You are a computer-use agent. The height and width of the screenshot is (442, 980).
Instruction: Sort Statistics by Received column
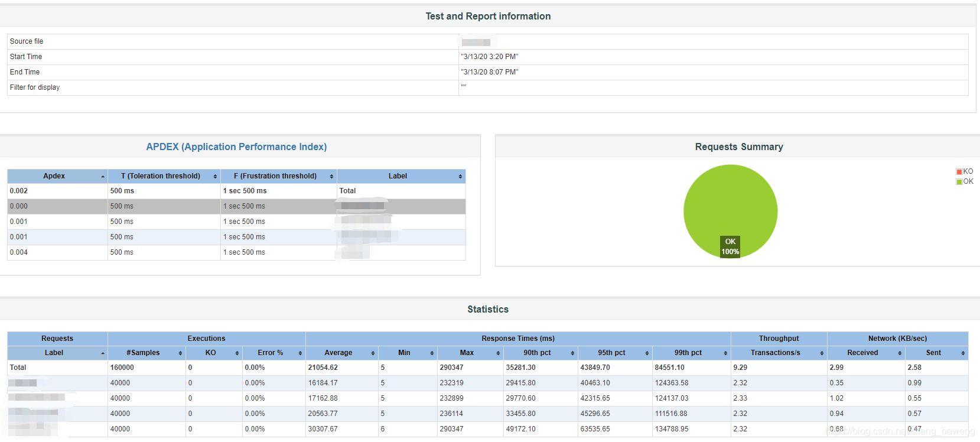click(866, 353)
